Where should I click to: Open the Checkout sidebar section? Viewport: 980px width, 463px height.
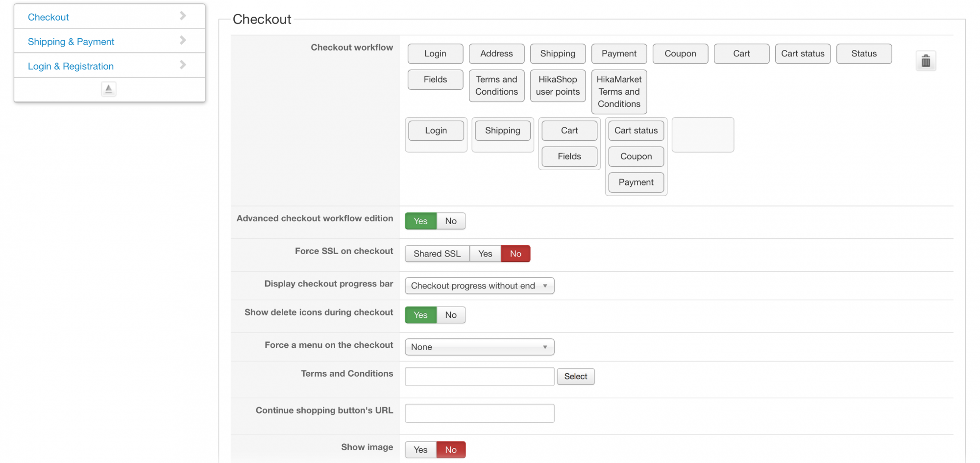[49, 17]
